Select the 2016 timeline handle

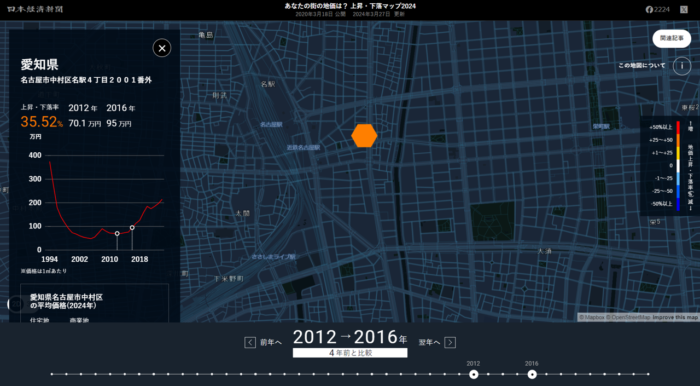click(532, 374)
